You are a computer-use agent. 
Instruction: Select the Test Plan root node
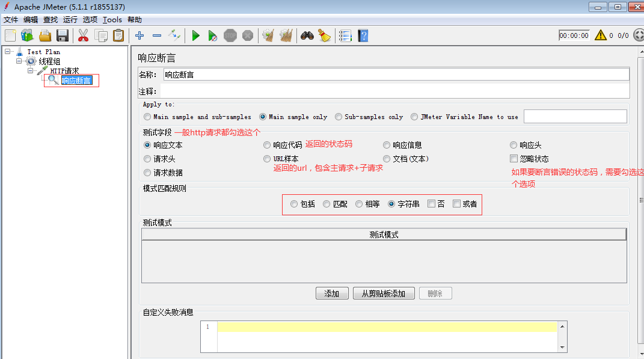[x=43, y=52]
